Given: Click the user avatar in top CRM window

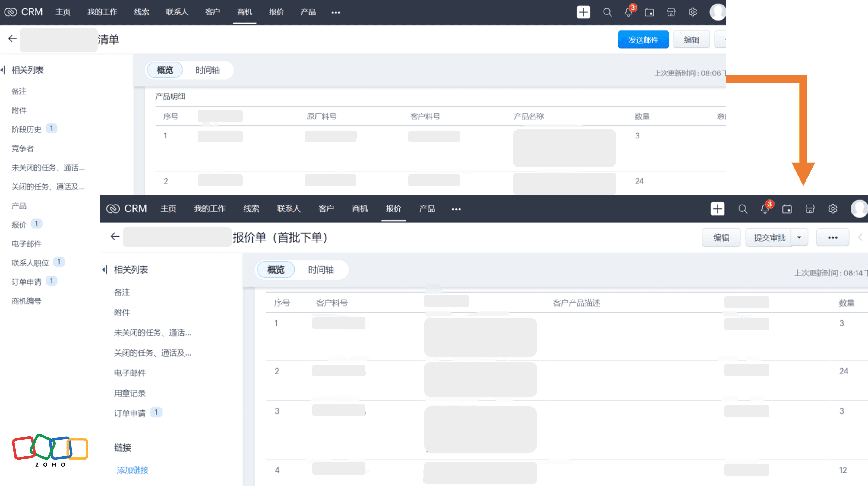Looking at the screenshot, I should click(x=717, y=12).
